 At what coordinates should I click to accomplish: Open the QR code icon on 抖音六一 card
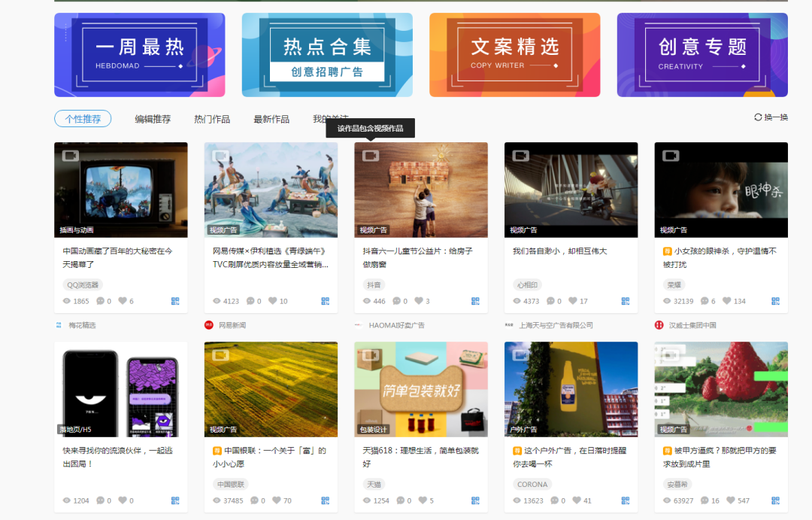(x=475, y=301)
